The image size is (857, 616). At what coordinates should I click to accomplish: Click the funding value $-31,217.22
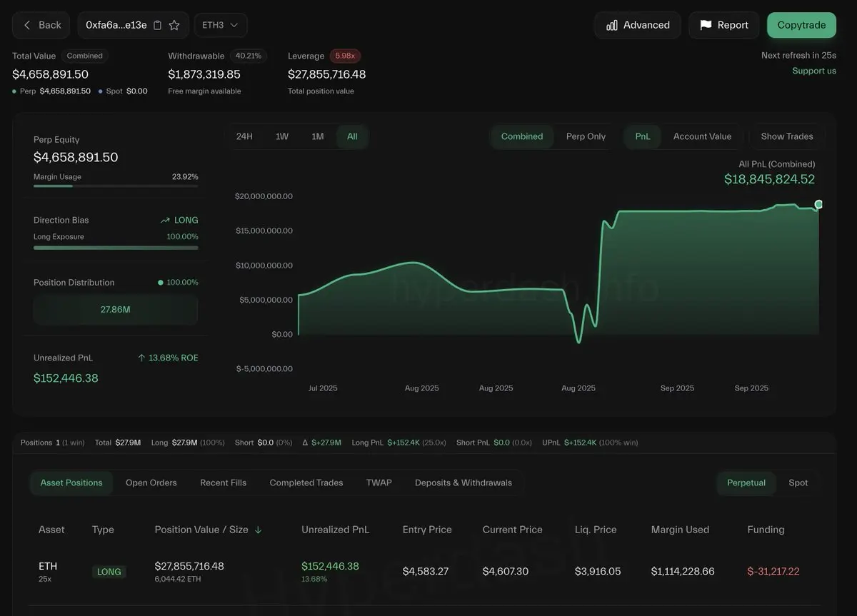pos(773,571)
